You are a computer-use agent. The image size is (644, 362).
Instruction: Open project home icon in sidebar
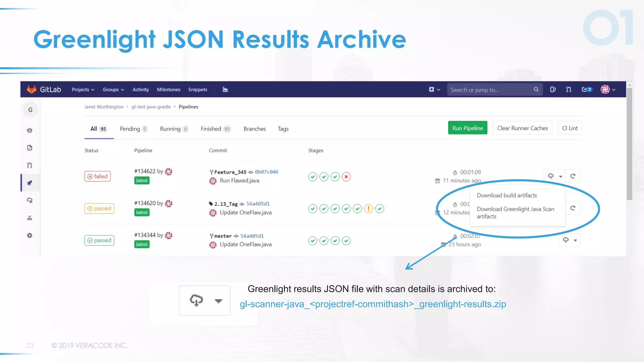30,130
